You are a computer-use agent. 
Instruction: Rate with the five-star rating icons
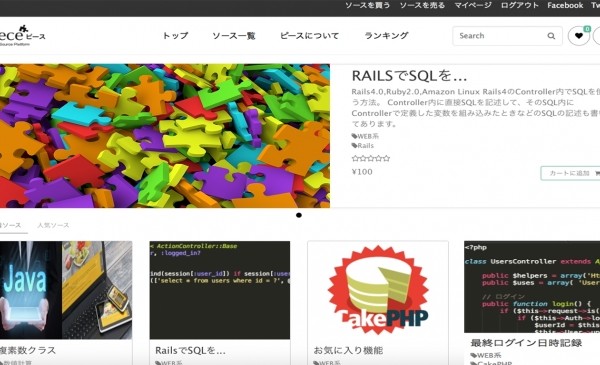tap(371, 158)
